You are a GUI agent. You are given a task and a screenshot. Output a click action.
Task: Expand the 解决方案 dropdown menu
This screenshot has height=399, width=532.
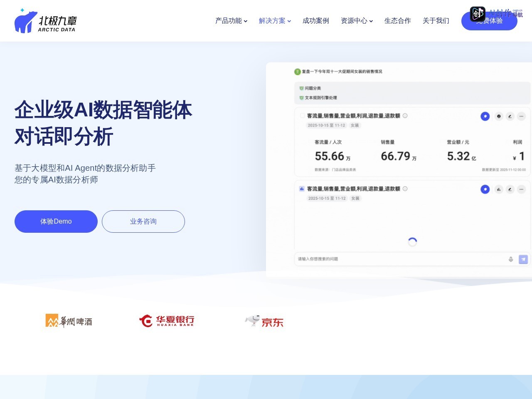coord(275,21)
